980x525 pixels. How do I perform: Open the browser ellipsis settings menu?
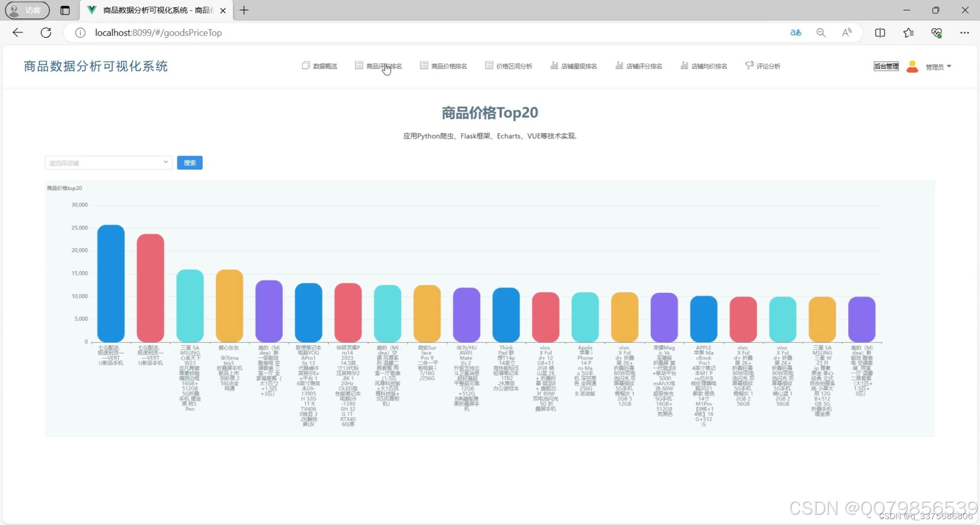tap(965, 33)
